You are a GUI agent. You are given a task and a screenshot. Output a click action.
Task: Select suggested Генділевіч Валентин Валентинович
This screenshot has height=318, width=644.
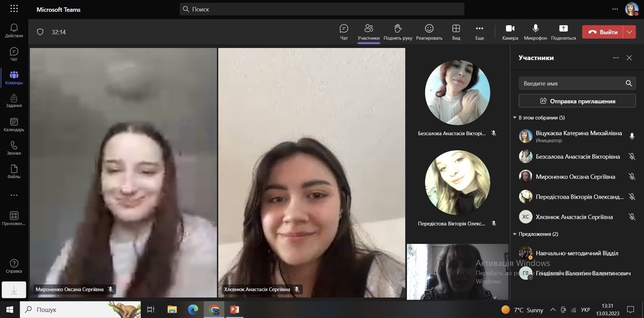pyautogui.click(x=577, y=273)
